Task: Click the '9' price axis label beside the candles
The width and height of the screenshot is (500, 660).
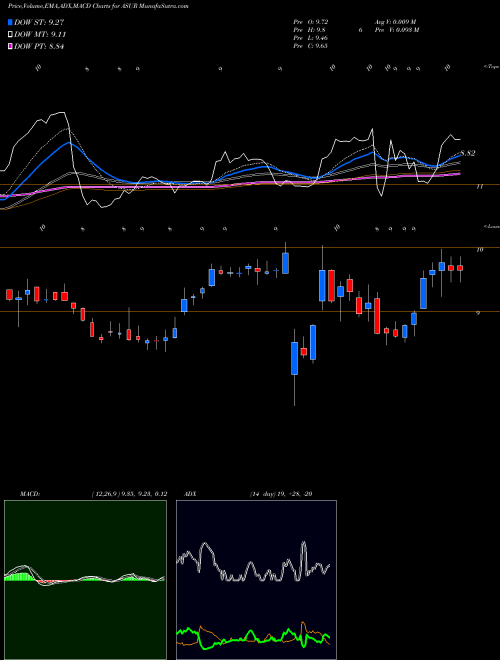Action: [478, 313]
